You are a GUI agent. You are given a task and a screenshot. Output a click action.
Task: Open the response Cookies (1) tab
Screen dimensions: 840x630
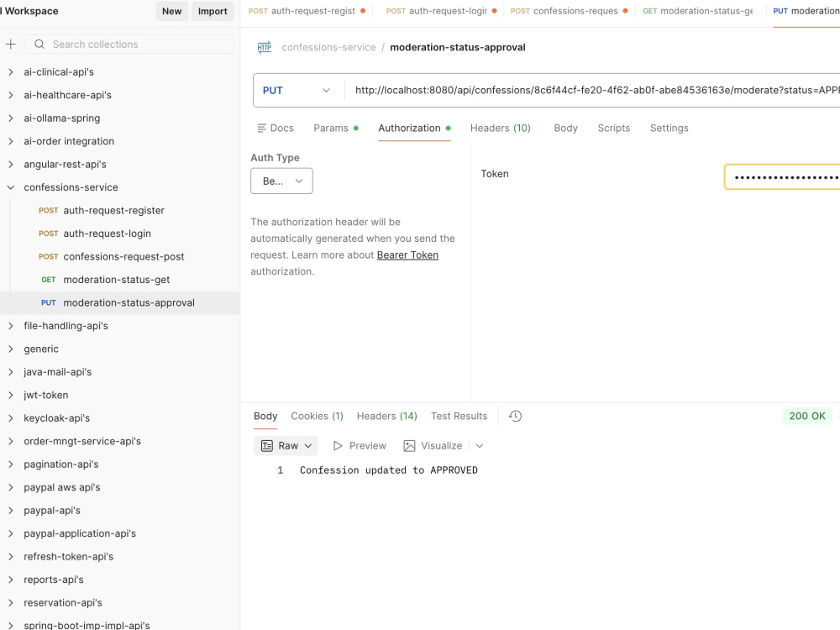(x=318, y=417)
